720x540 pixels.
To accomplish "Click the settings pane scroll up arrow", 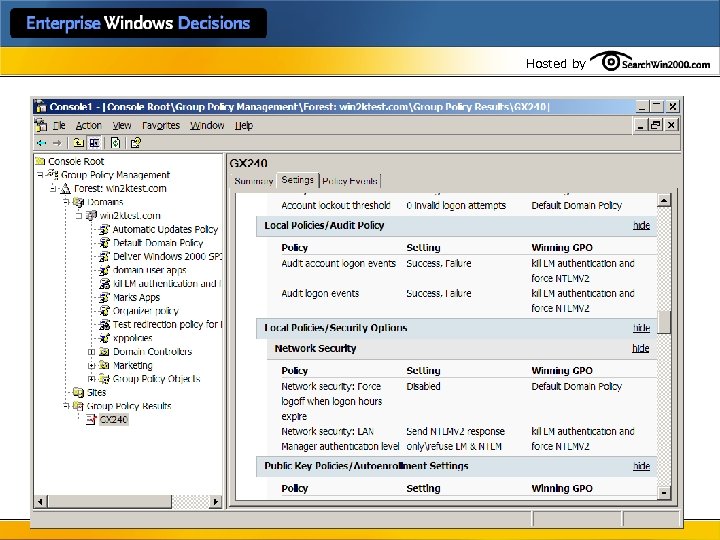I will pos(664,200).
